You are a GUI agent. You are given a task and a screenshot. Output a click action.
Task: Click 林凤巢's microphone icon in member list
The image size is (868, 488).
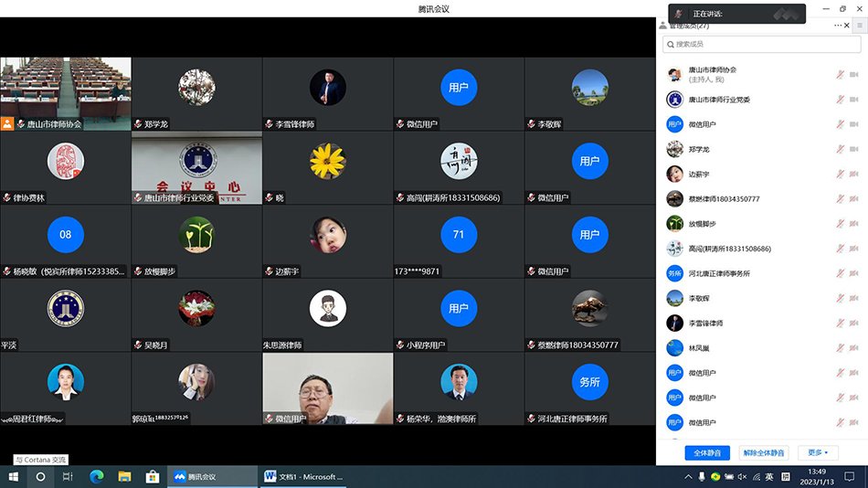[840, 348]
